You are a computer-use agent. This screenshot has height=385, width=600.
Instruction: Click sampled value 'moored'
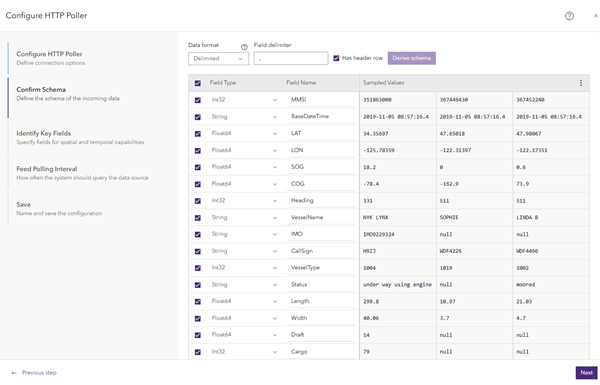525,285
